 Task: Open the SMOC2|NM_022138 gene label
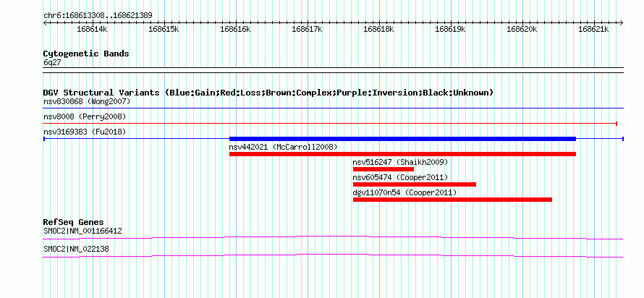pos(76,249)
